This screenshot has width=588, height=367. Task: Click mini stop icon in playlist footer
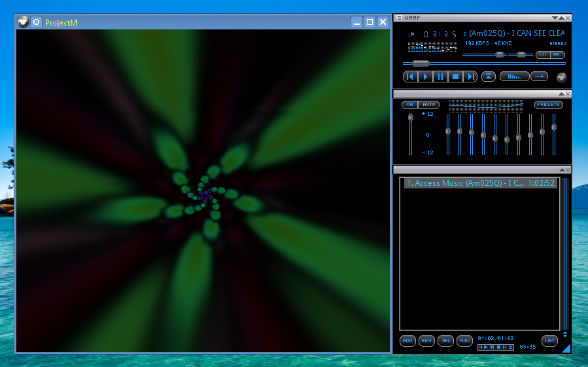[498, 347]
